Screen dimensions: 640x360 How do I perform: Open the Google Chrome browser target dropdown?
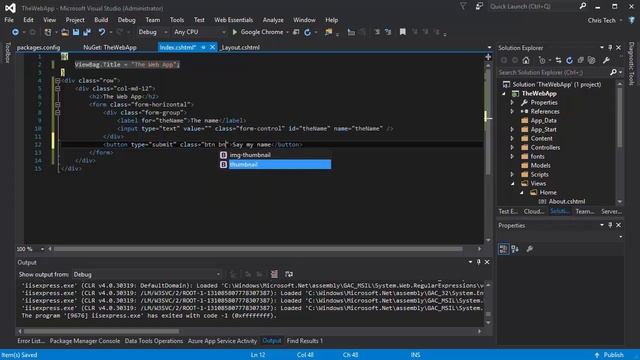pos(287,32)
